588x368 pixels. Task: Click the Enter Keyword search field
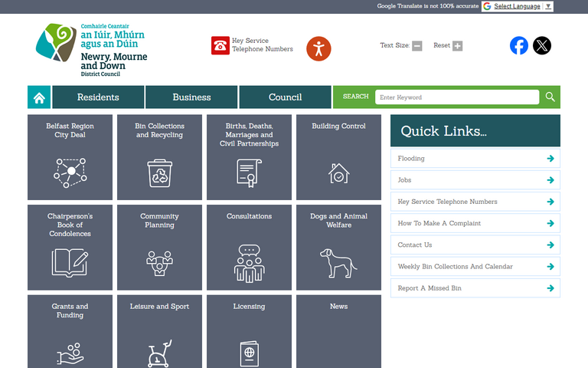coord(456,97)
